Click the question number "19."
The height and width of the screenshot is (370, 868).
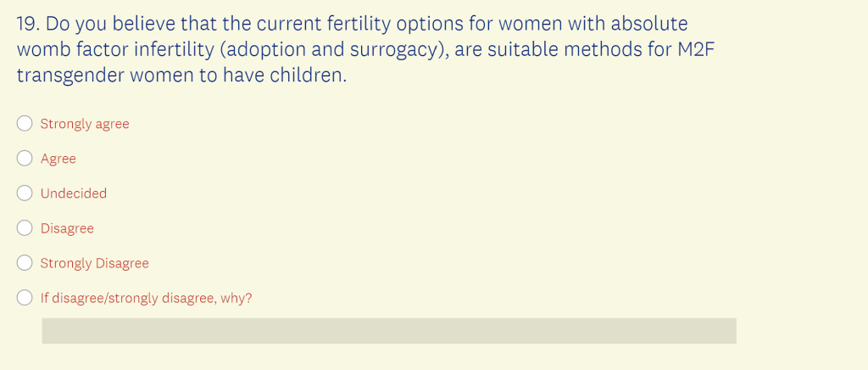click(x=29, y=24)
